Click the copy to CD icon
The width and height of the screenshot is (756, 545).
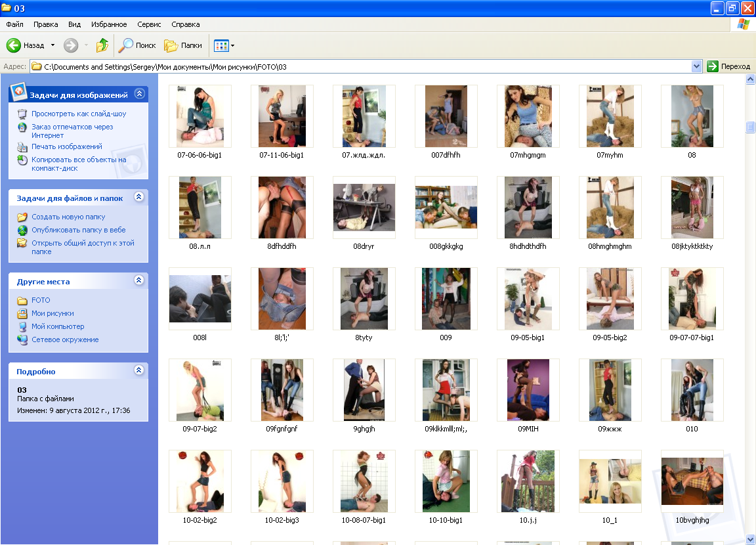pyautogui.click(x=22, y=160)
